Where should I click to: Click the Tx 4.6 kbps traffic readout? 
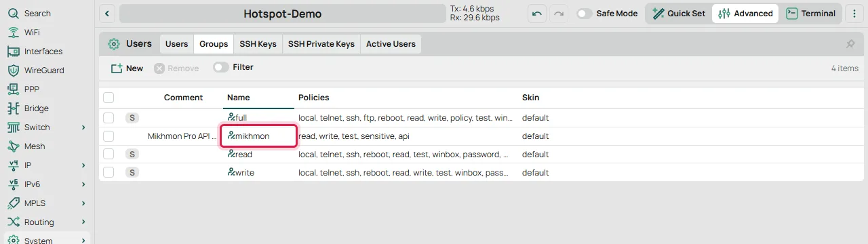pos(473,9)
